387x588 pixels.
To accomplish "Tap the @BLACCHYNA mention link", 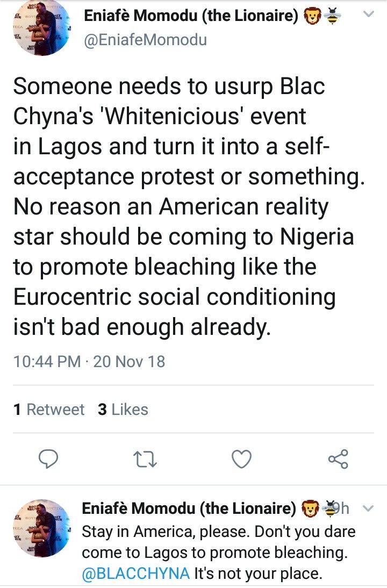I will point(135,573).
